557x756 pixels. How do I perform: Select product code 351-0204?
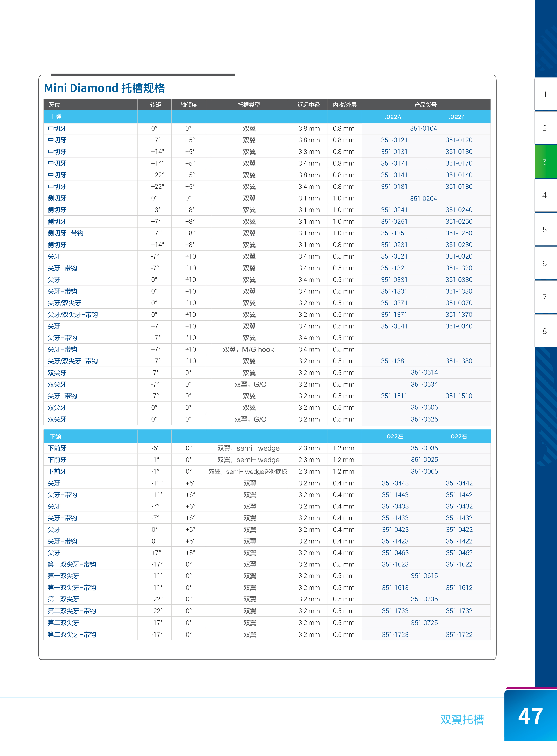click(424, 199)
